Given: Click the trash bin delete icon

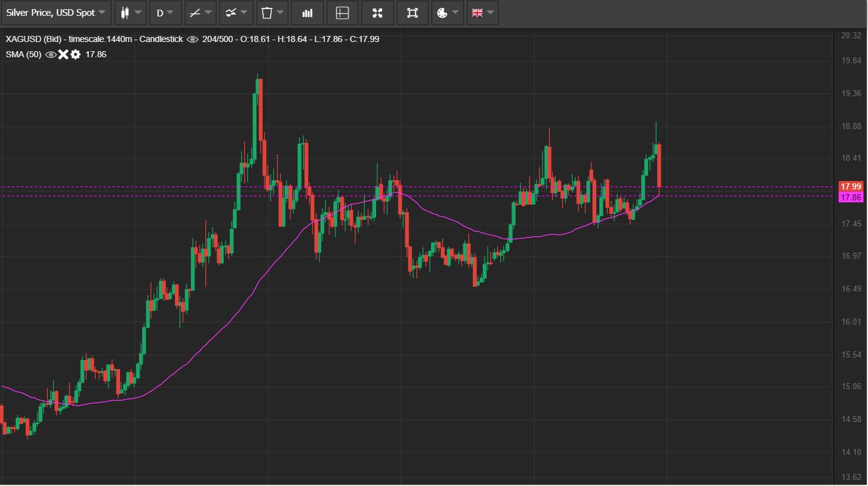Looking at the screenshot, I should (271, 13).
